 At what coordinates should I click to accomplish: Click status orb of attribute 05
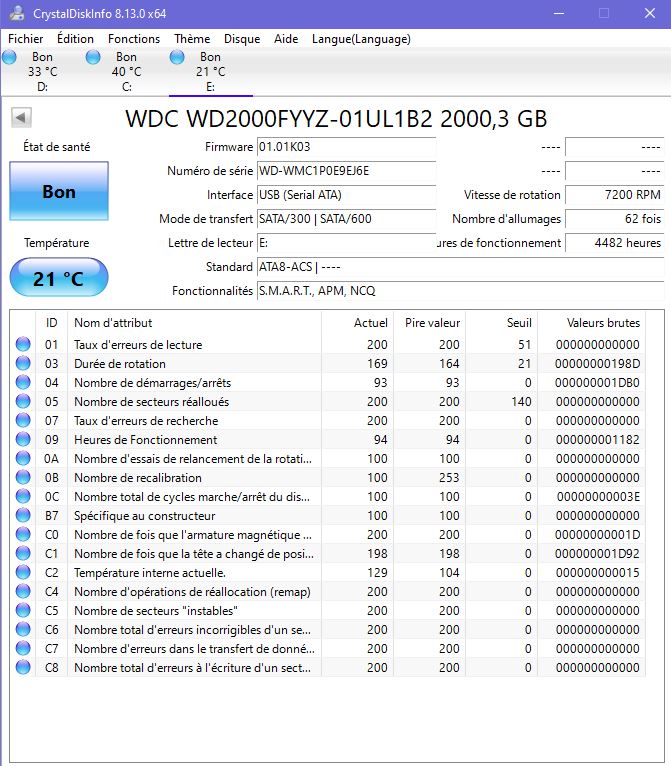point(23,402)
